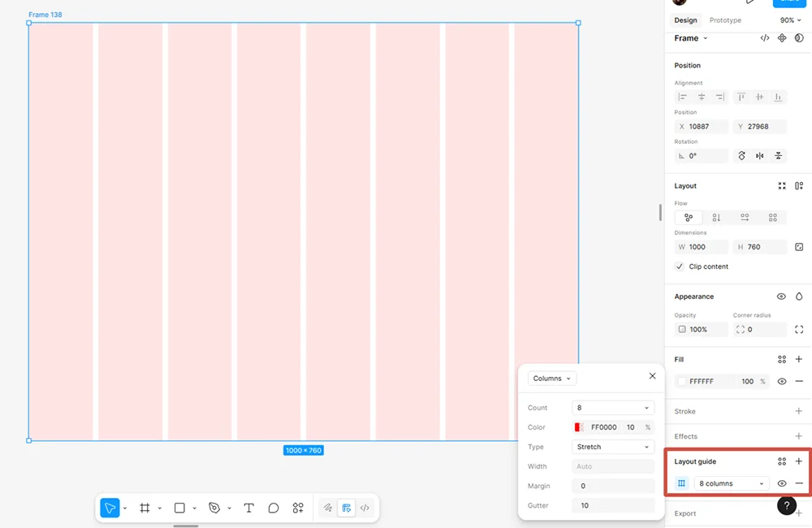Select grid flow option

coord(773,218)
